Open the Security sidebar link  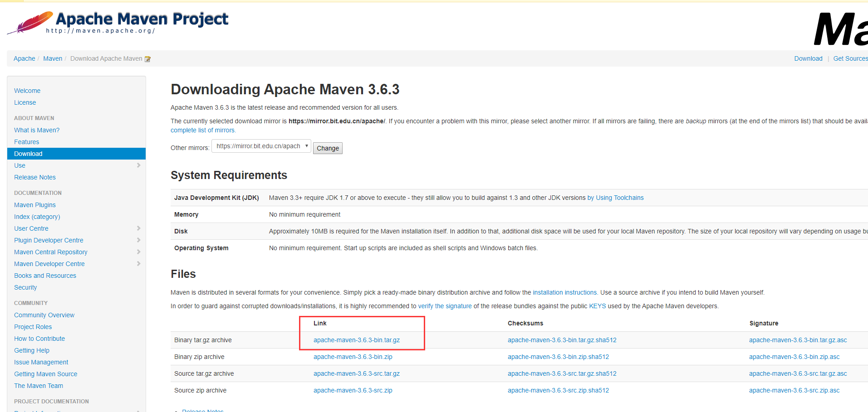tap(25, 287)
